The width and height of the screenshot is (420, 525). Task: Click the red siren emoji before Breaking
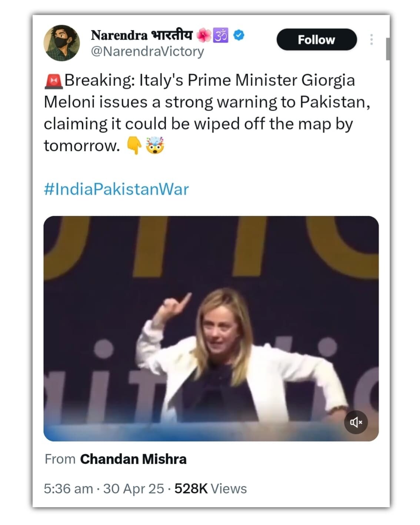tap(53, 81)
